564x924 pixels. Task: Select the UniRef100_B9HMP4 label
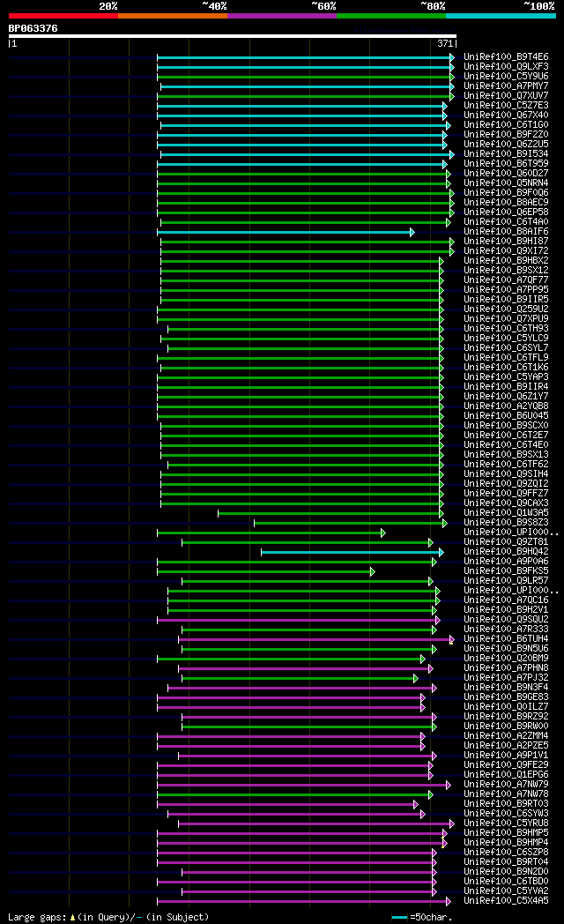[506, 843]
